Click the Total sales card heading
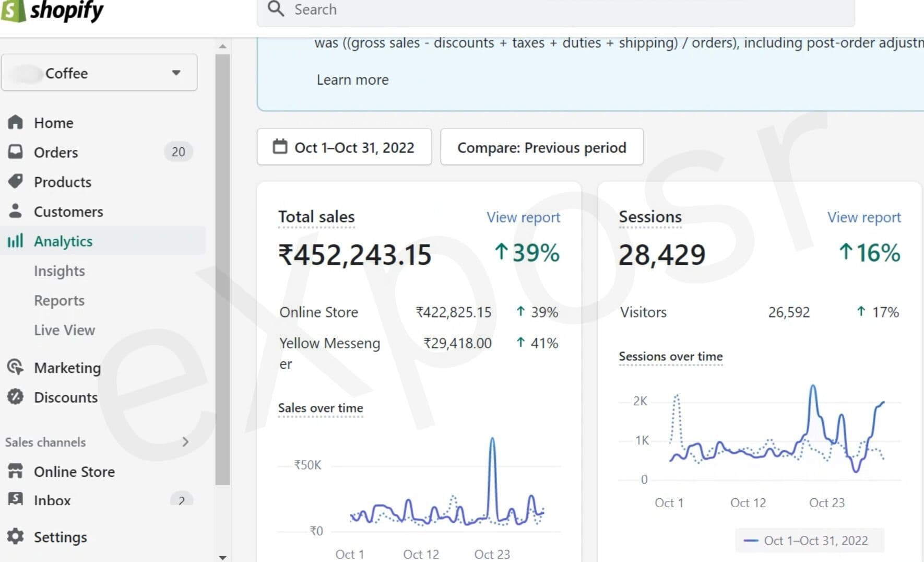Viewport: 924px width, 562px height. [316, 217]
